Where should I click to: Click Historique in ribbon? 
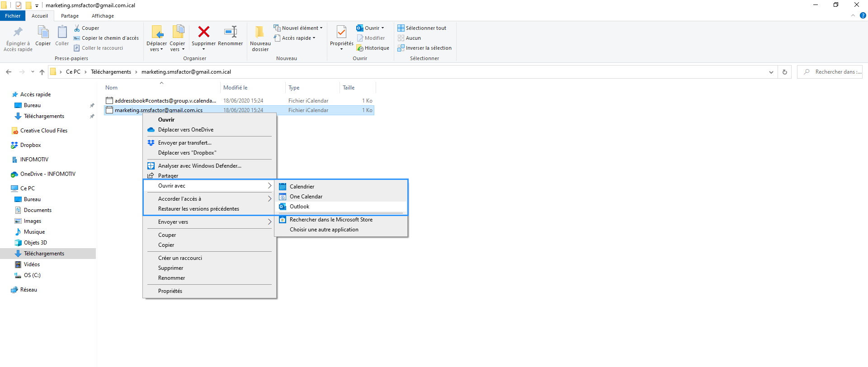pos(373,48)
